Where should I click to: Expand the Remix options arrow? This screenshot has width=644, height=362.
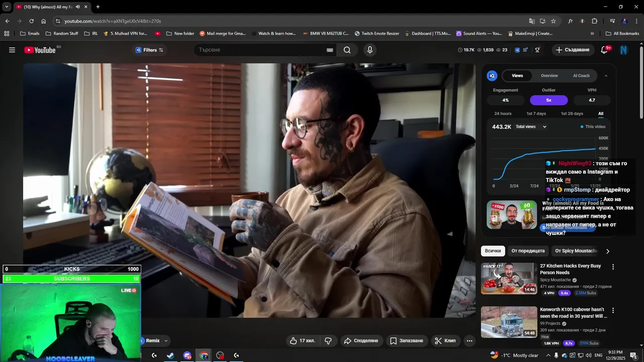point(166,341)
